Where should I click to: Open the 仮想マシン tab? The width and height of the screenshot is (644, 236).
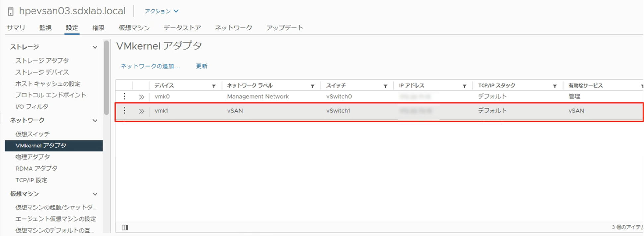134,28
